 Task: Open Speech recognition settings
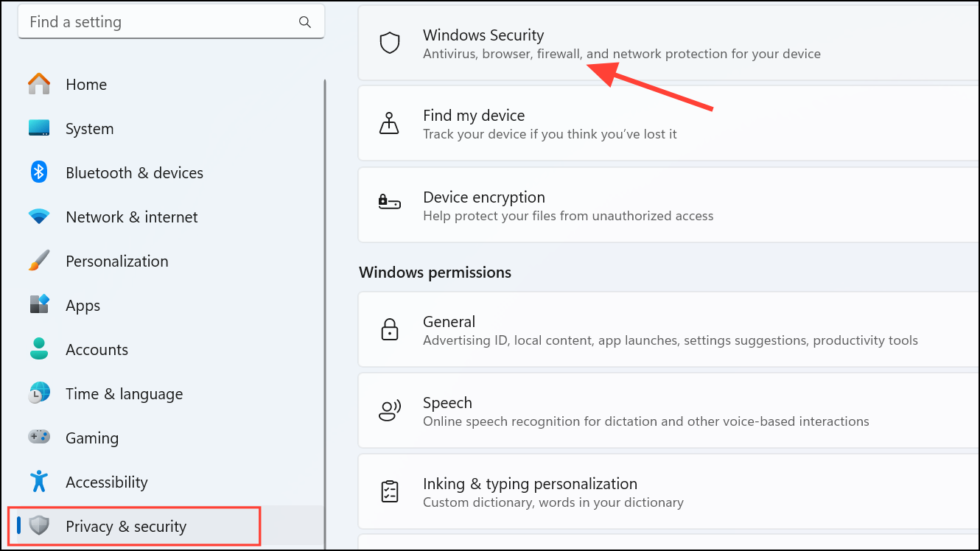pyautogui.click(x=668, y=410)
